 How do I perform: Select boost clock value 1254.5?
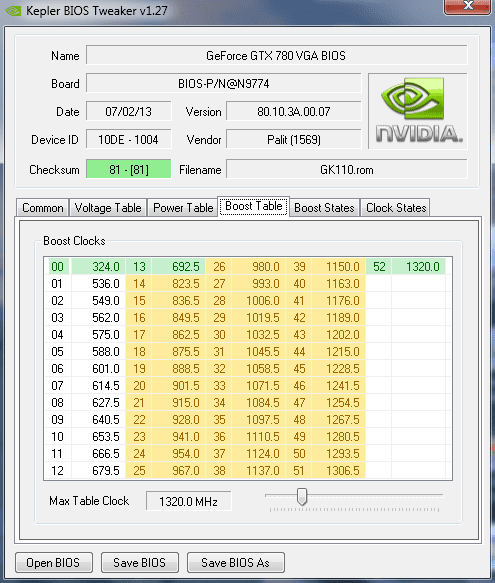tap(338, 402)
